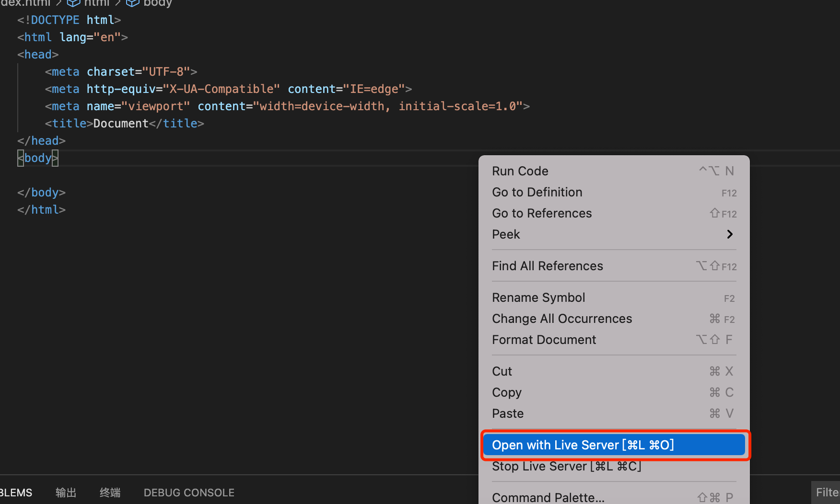Screen dimensions: 840x504
Task: Click the Document title text in code
Action: point(121,124)
